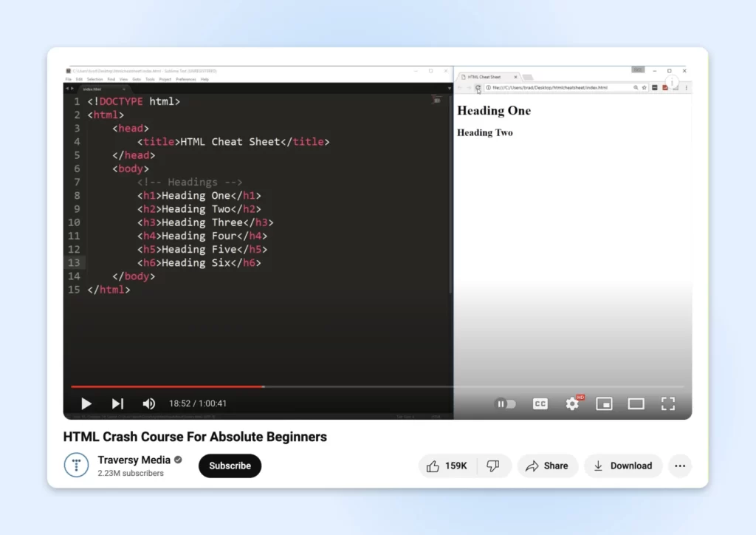The image size is (756, 535).
Task: Open the browser three-dot menu
Action: [x=686, y=88]
